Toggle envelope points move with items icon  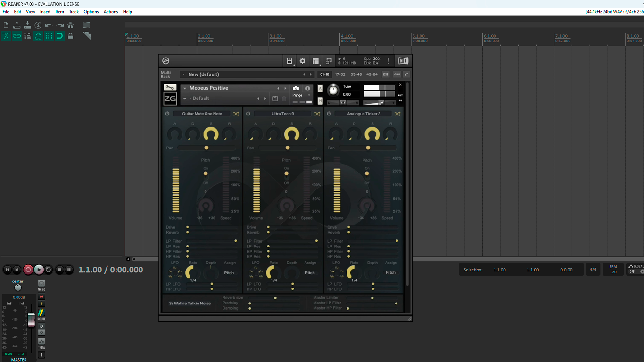click(38, 36)
